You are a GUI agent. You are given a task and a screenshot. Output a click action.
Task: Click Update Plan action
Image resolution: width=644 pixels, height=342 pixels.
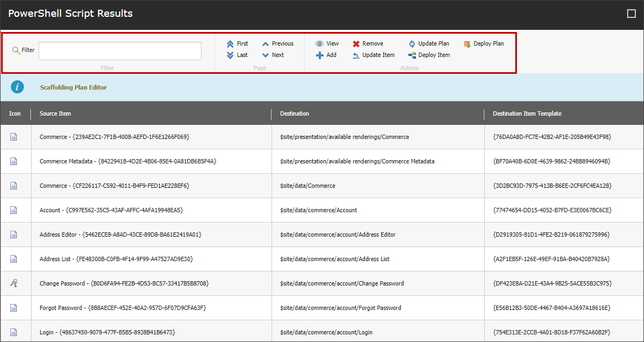pos(429,43)
